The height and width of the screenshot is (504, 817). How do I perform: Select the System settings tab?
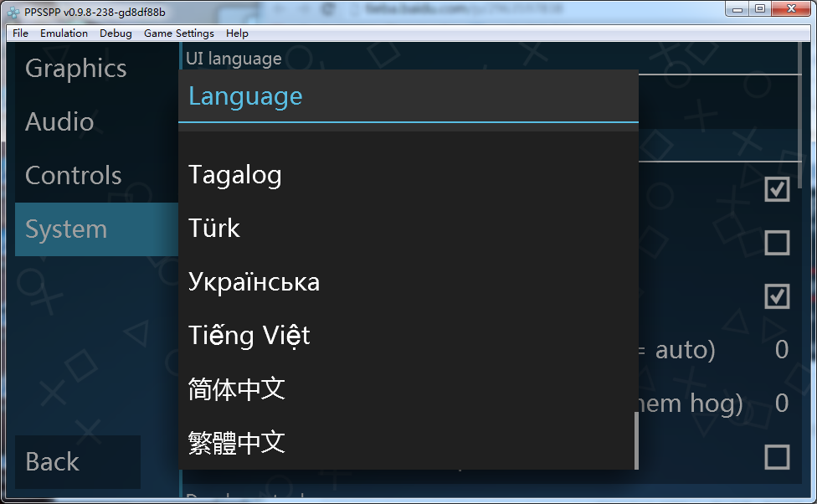coord(96,229)
